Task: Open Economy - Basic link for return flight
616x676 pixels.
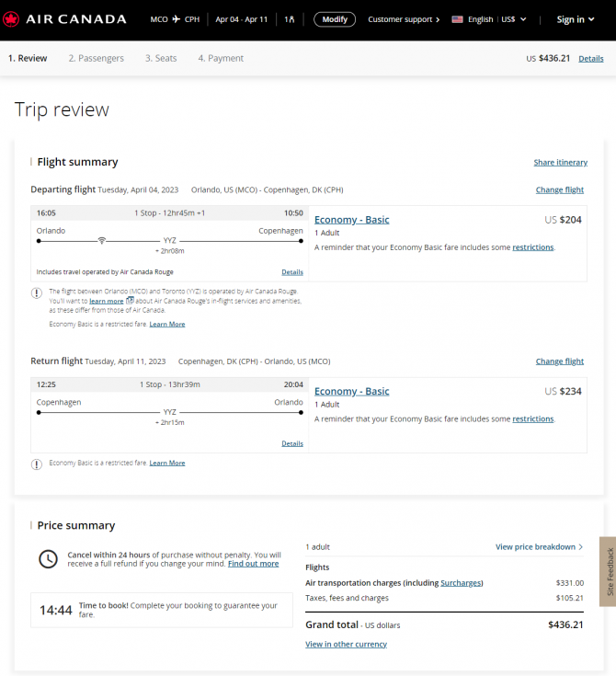Action: pyautogui.click(x=352, y=392)
